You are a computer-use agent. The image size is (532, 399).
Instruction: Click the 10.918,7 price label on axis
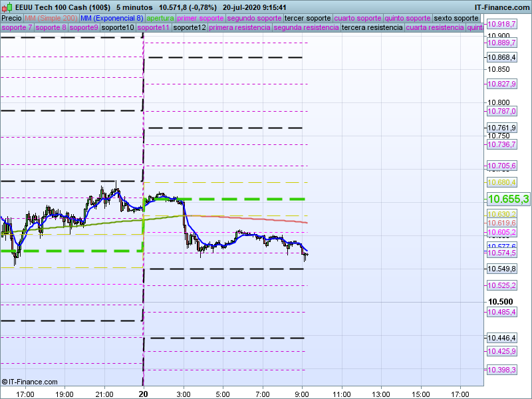coord(501,24)
